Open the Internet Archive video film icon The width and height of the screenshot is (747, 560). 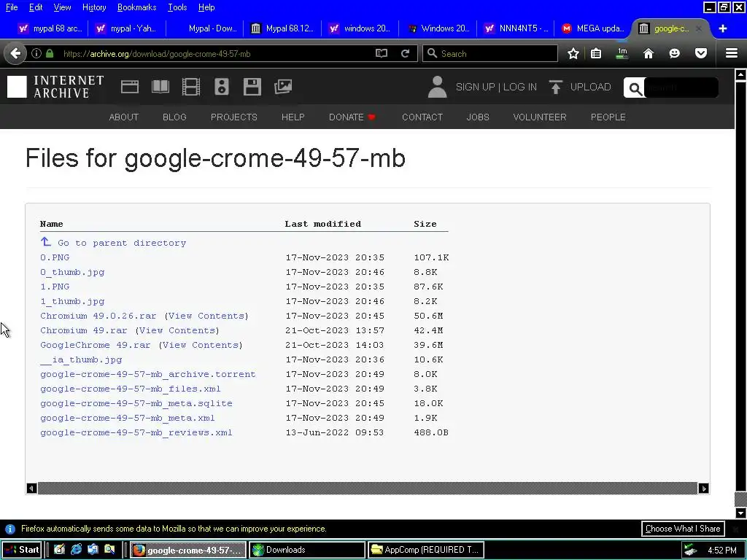point(191,87)
